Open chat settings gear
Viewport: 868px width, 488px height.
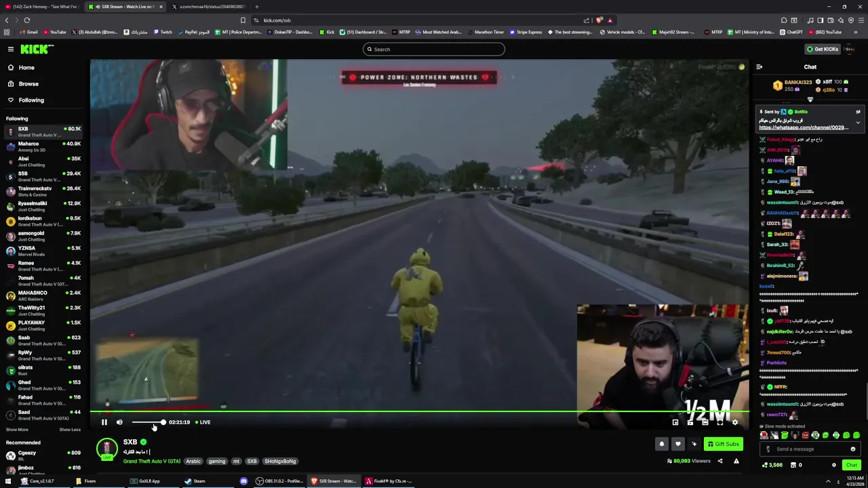click(x=834, y=465)
